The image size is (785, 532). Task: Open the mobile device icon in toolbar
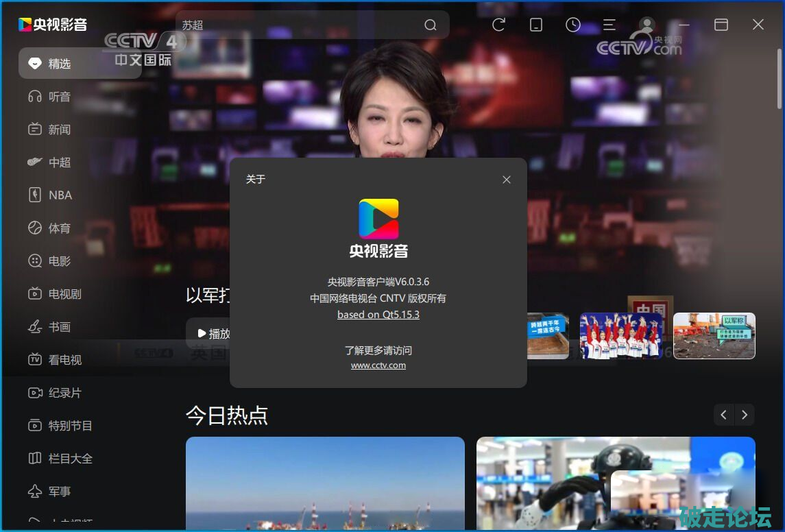pyautogui.click(x=536, y=25)
